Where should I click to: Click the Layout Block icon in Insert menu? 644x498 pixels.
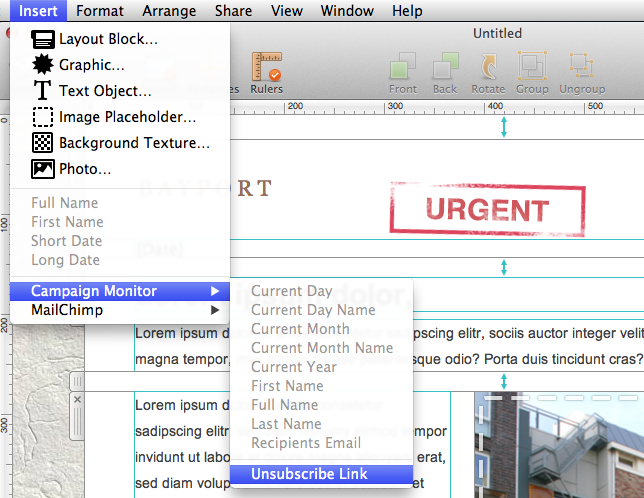(43, 39)
